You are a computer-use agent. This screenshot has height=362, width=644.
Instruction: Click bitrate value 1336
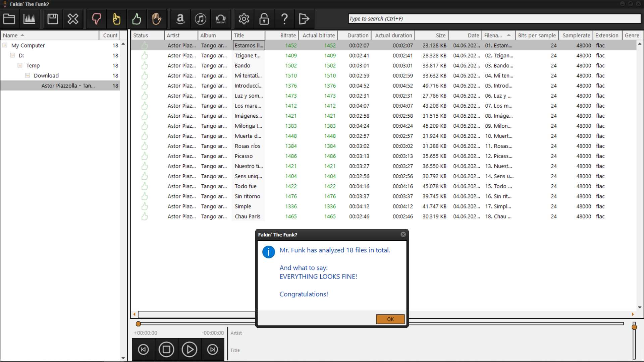click(x=291, y=206)
